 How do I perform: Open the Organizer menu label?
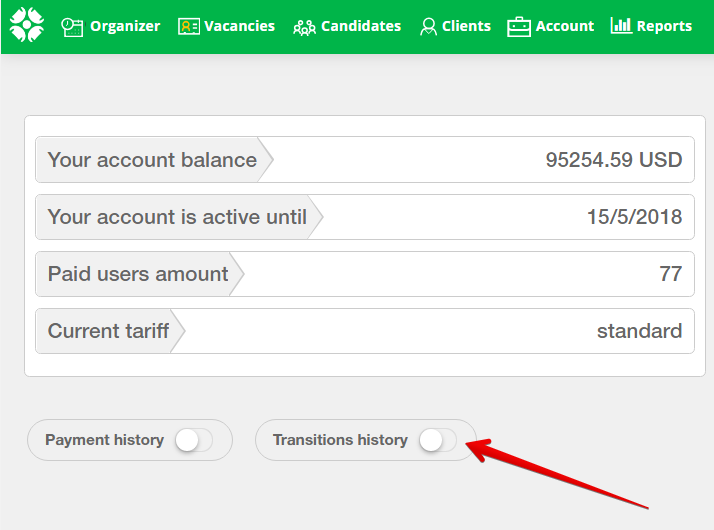pyautogui.click(x=125, y=27)
